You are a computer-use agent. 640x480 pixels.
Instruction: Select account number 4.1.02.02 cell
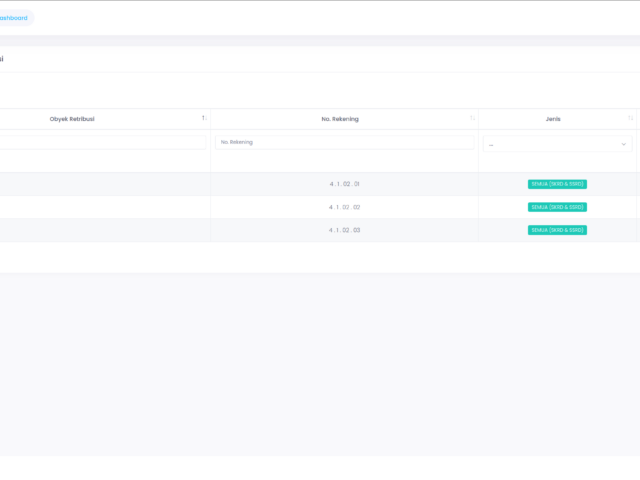tap(344, 207)
